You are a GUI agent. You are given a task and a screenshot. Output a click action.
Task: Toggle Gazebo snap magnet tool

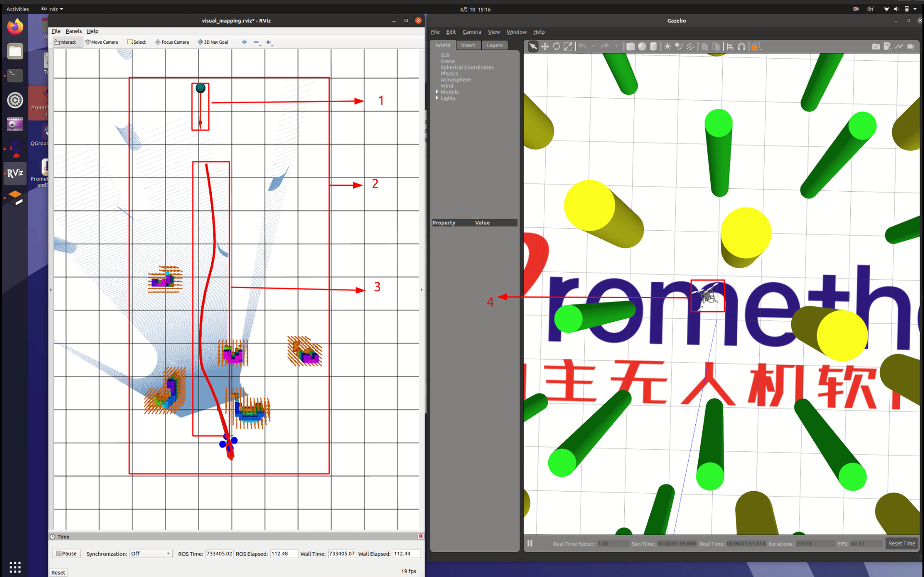point(742,46)
